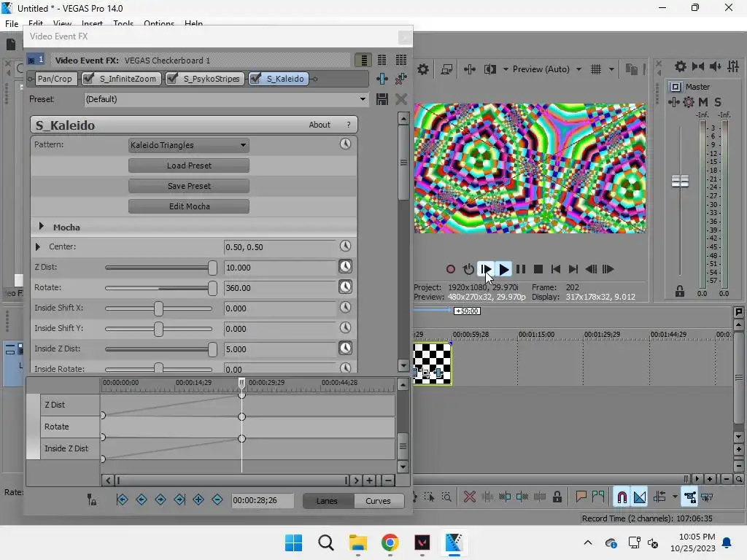Mute the Master bus with M

click(x=703, y=102)
